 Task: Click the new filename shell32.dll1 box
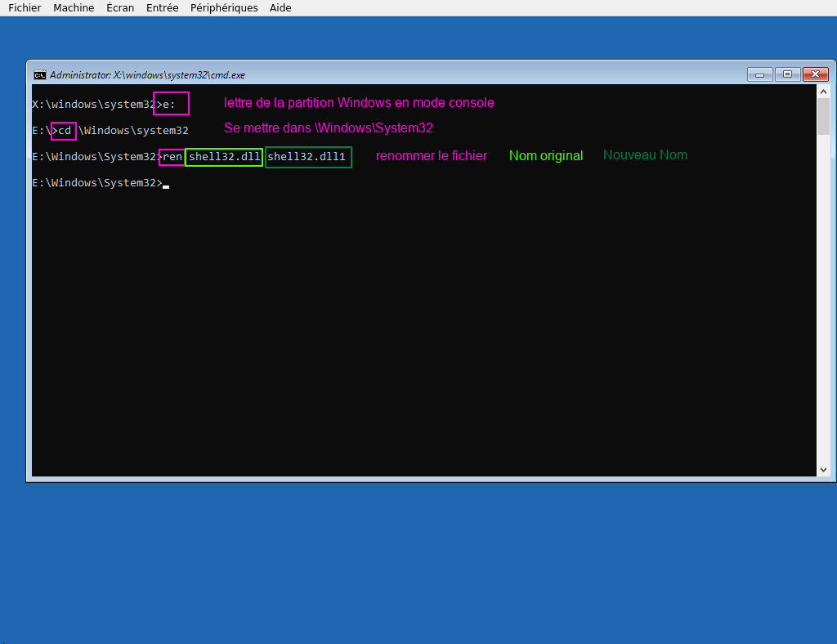click(x=308, y=156)
